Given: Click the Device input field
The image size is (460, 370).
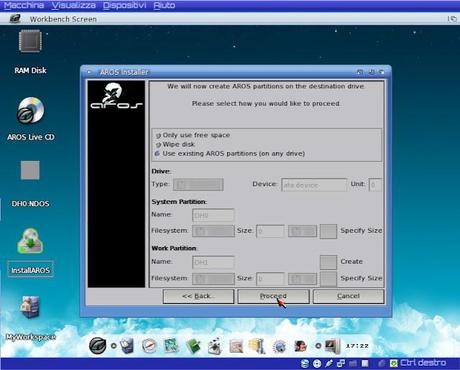Looking at the screenshot, I should click(314, 185).
